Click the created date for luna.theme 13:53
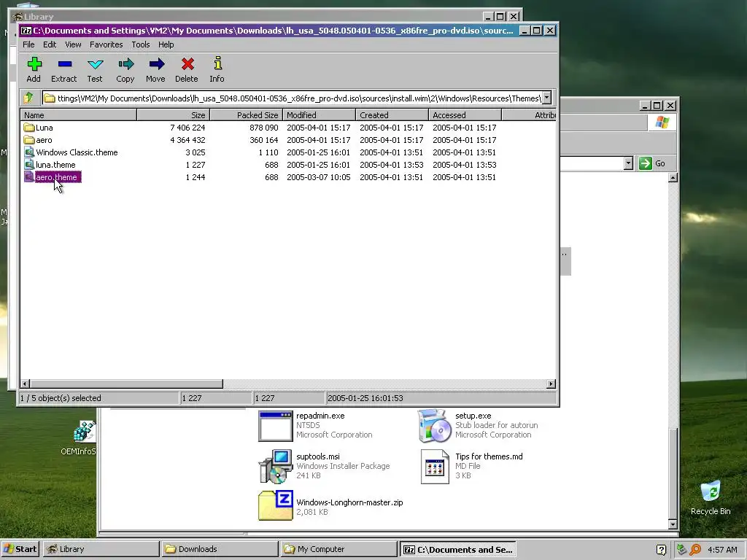 [391, 165]
